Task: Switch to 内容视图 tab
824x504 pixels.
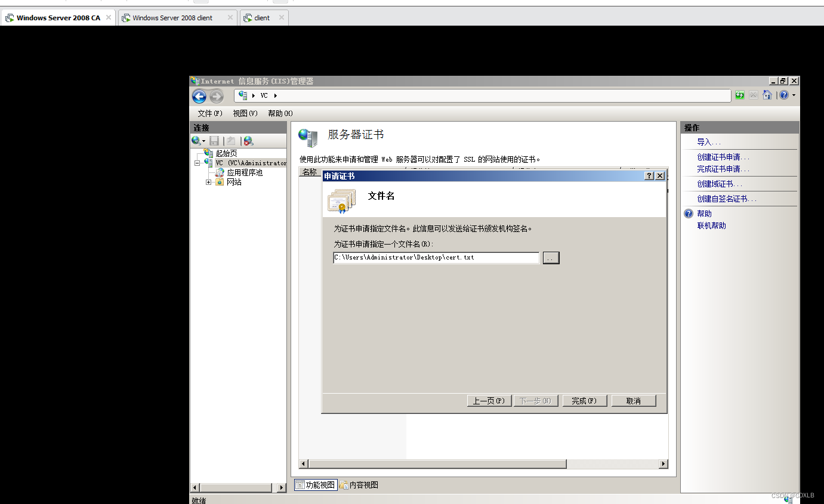Action: pos(359,485)
